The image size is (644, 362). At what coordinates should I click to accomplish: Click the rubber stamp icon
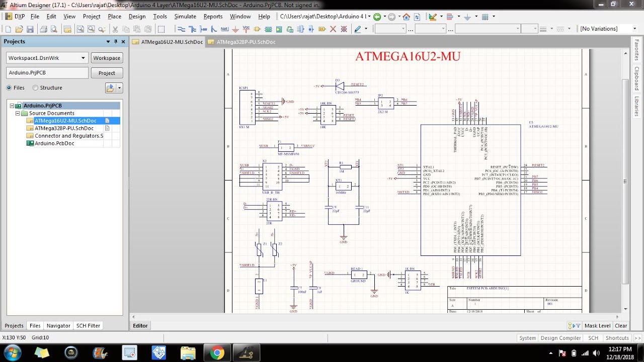(148, 29)
